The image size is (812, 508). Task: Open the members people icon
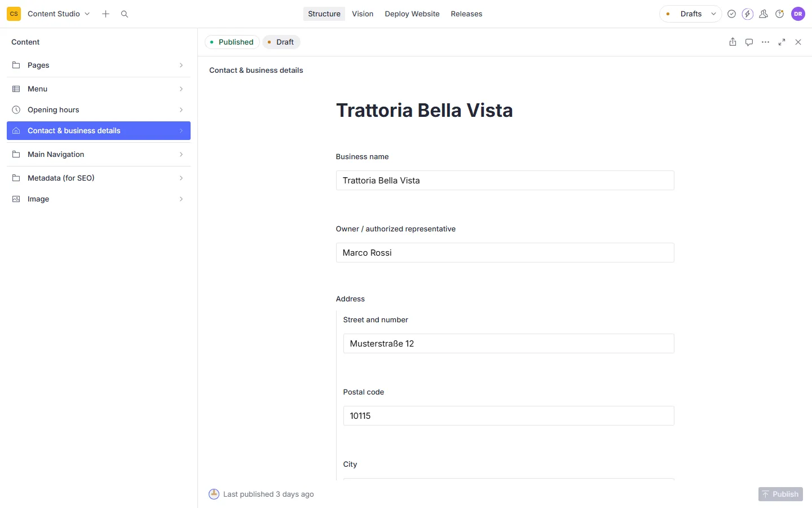(764, 14)
